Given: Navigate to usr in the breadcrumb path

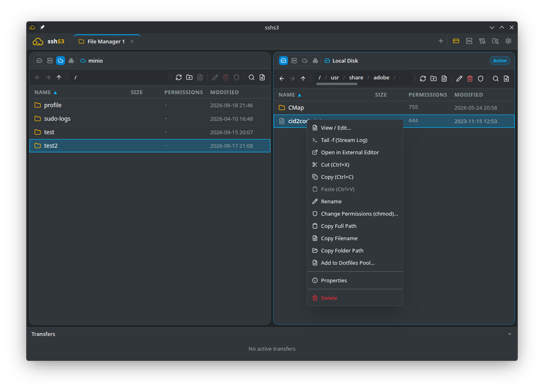Looking at the screenshot, I should pos(335,77).
